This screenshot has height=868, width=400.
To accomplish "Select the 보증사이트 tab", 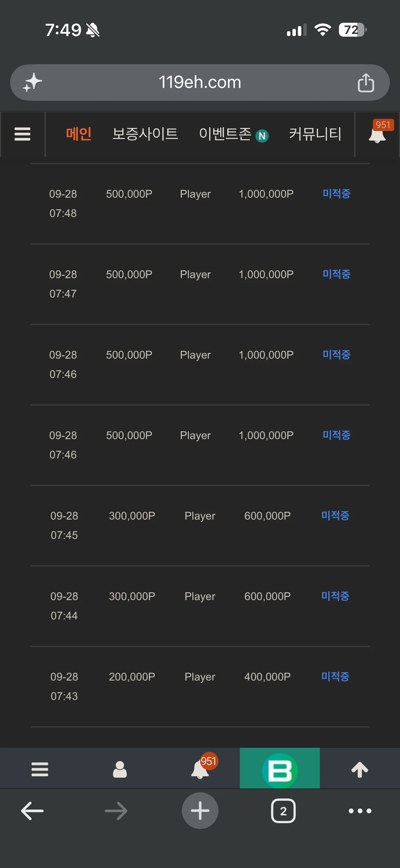I will click(x=145, y=134).
